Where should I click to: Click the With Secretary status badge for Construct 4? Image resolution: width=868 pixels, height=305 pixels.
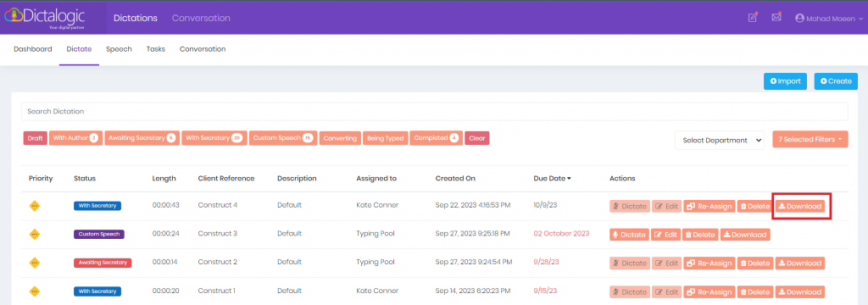(x=97, y=206)
